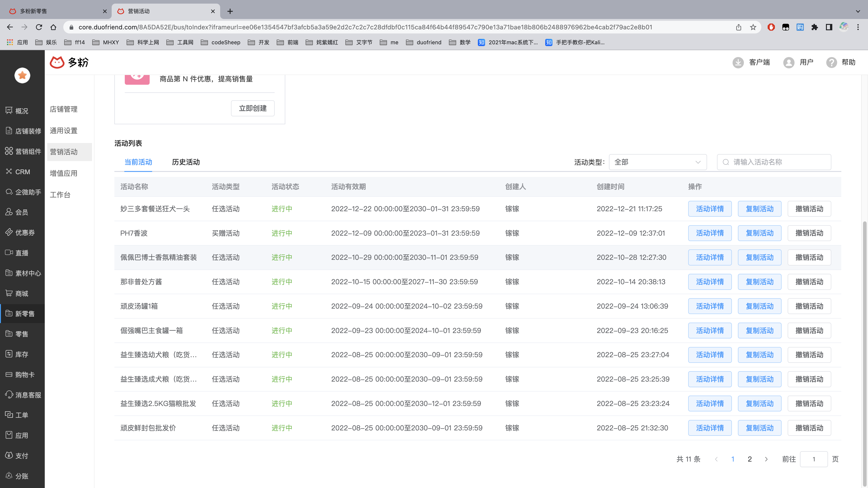The height and width of the screenshot is (488, 868).
Task: Click the 客户端 download icon
Action: pyautogui.click(x=738, y=62)
